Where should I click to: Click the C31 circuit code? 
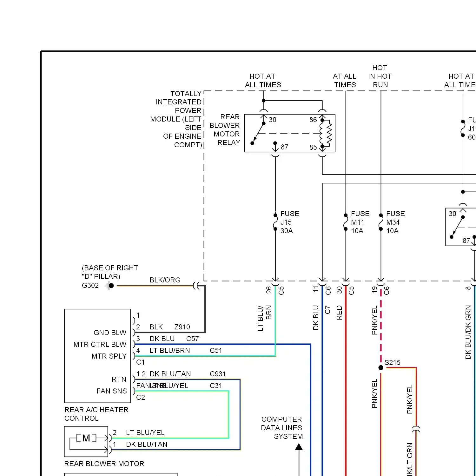pyautogui.click(x=216, y=386)
